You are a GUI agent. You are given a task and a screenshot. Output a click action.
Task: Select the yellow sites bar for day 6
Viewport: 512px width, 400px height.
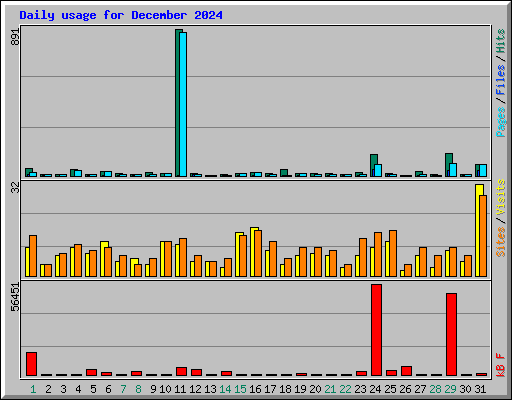coord(104,259)
